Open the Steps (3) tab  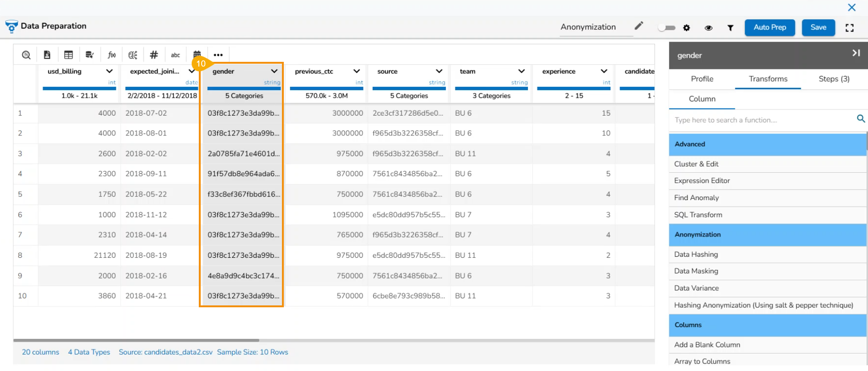point(834,79)
